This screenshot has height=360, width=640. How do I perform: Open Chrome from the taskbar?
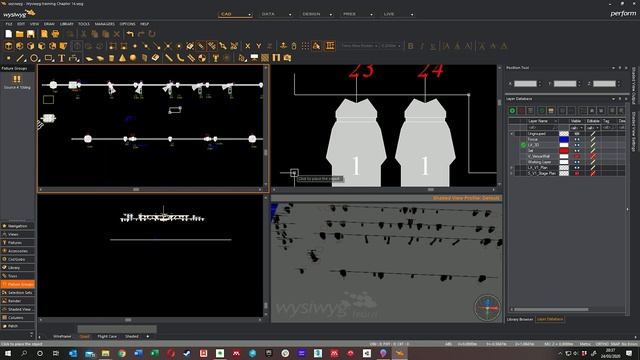pyautogui.click(x=122, y=353)
